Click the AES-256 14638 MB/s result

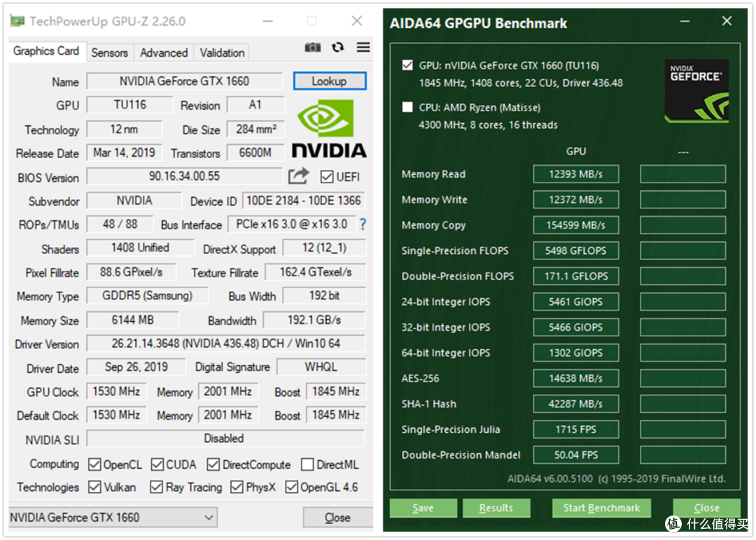575,378
